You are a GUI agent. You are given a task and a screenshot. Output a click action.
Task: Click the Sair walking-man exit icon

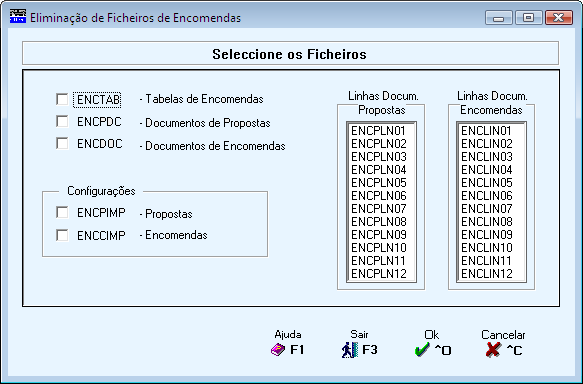click(350, 350)
